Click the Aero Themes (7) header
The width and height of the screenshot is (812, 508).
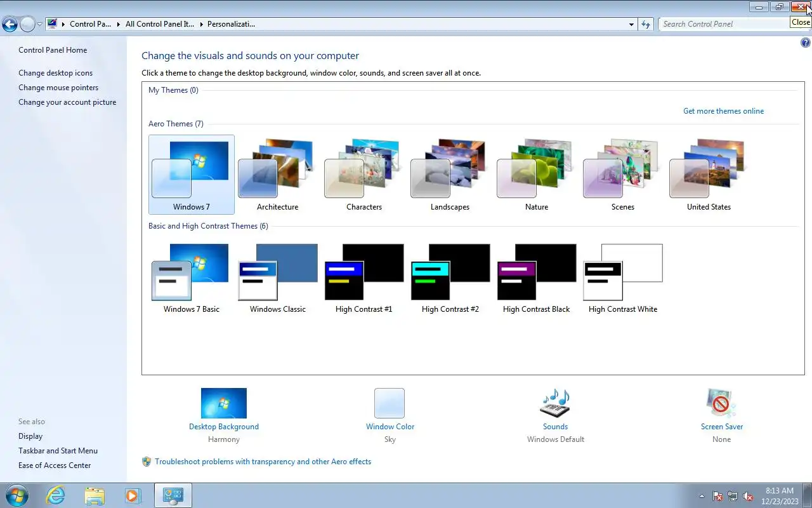tap(176, 124)
